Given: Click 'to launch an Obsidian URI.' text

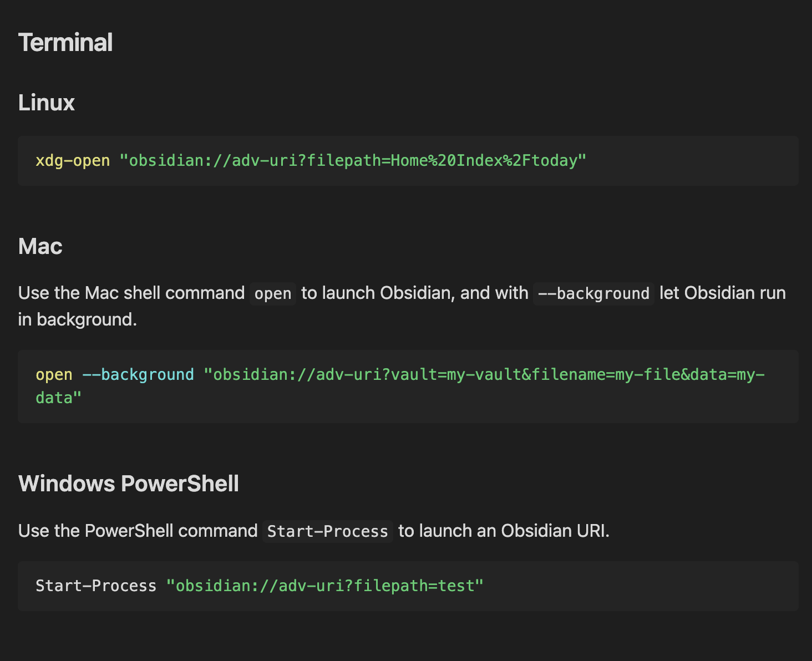Looking at the screenshot, I should [504, 531].
